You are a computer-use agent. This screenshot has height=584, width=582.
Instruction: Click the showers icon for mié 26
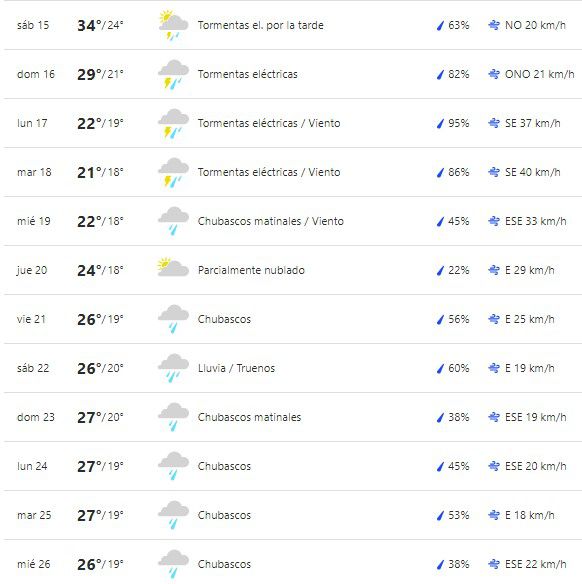click(173, 564)
